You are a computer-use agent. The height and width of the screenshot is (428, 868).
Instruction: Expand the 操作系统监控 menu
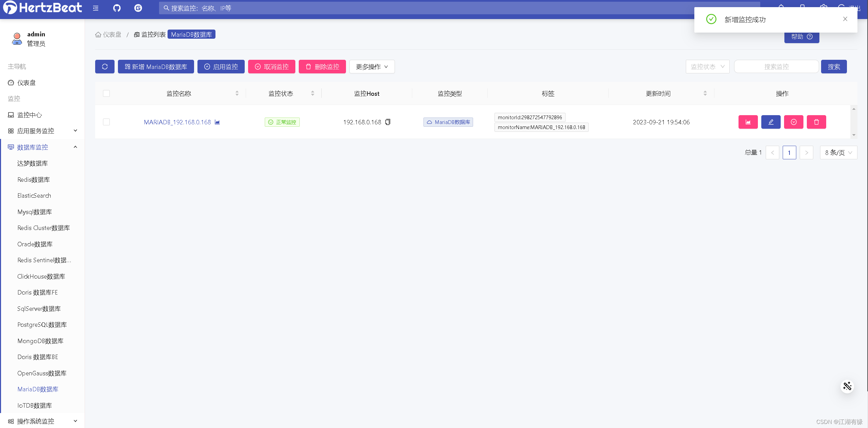tap(42, 421)
